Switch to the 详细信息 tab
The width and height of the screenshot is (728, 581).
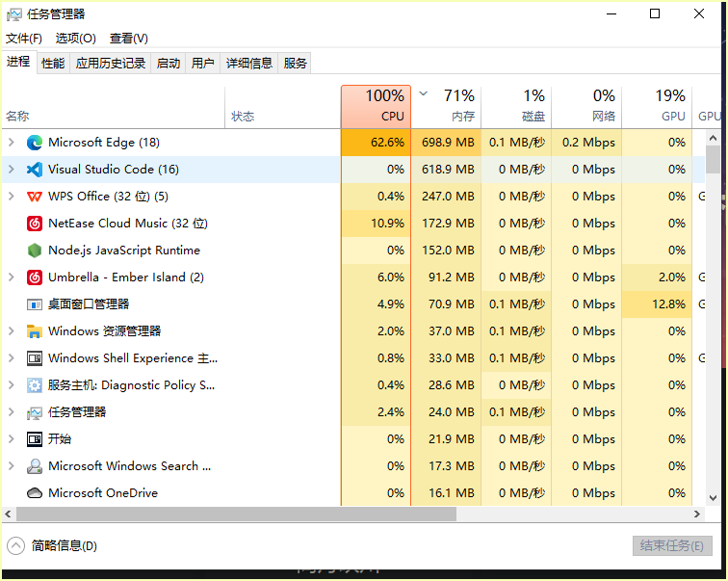pyautogui.click(x=248, y=63)
